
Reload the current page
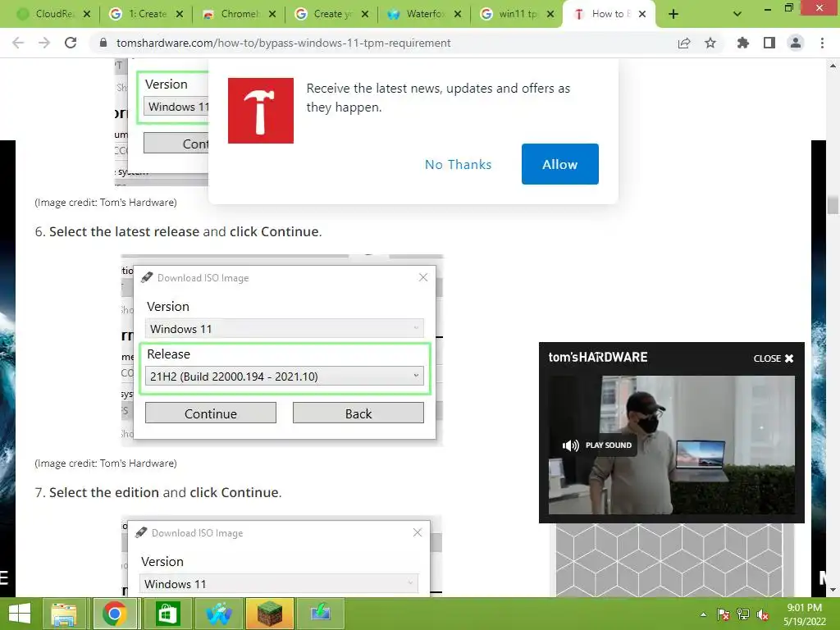tap(71, 43)
